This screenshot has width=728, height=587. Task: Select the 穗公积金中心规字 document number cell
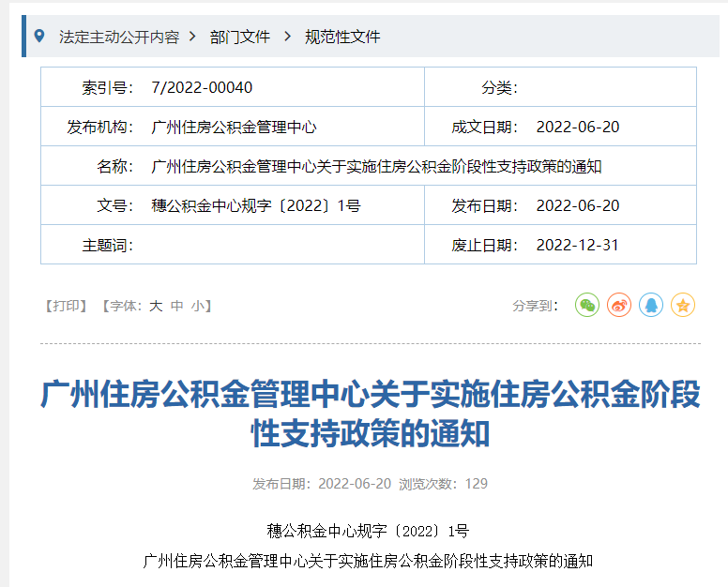[x=256, y=206]
